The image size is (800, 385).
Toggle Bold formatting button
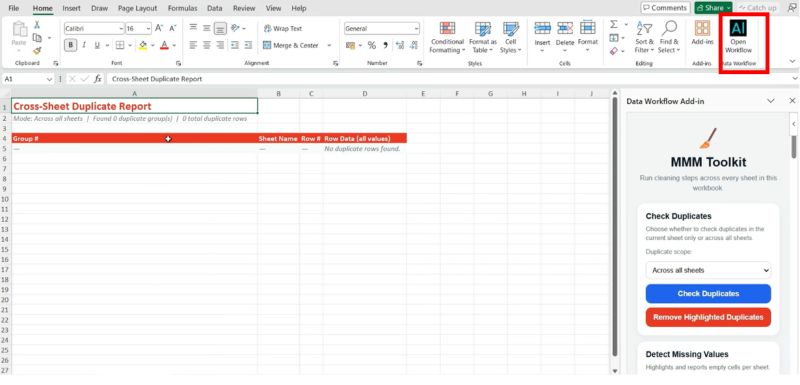(x=70, y=45)
